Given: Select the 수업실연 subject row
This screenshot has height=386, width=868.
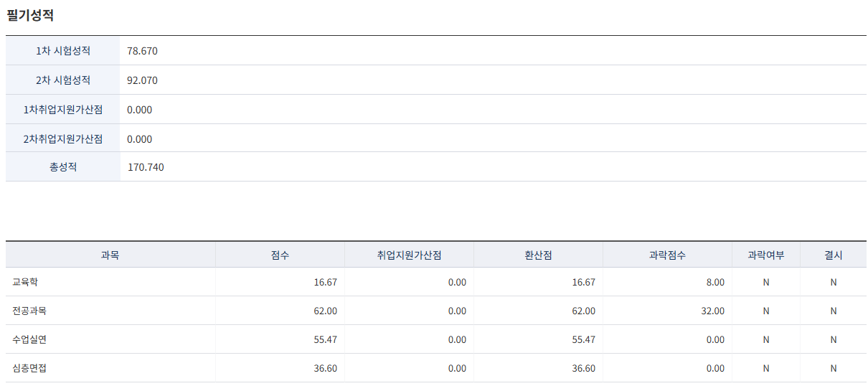Looking at the screenshot, I should (436, 339).
